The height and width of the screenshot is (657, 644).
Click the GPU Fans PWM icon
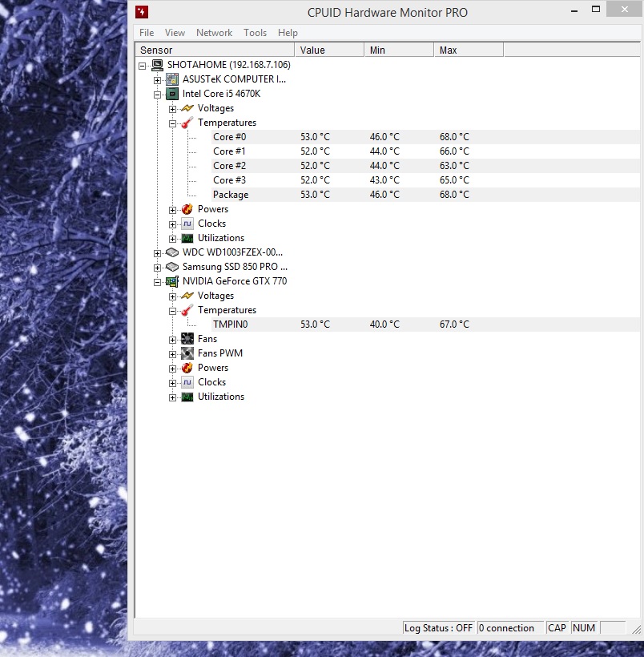click(x=187, y=353)
